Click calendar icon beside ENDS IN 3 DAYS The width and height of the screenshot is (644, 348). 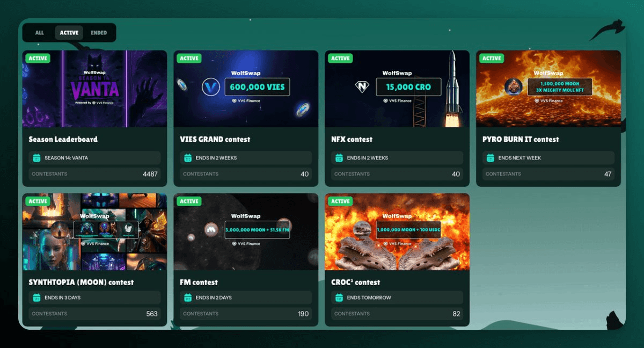[36, 298]
